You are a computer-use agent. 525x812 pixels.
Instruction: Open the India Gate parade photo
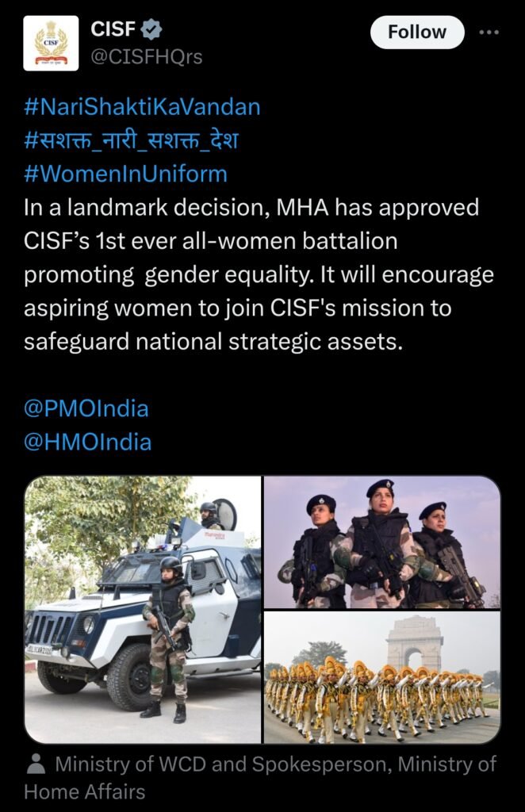(x=382, y=677)
